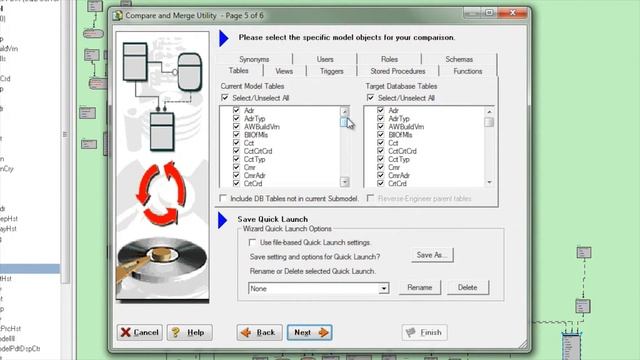Uncheck Cmr in Target Database Tables
This screenshot has width=640, height=360.
click(380, 167)
